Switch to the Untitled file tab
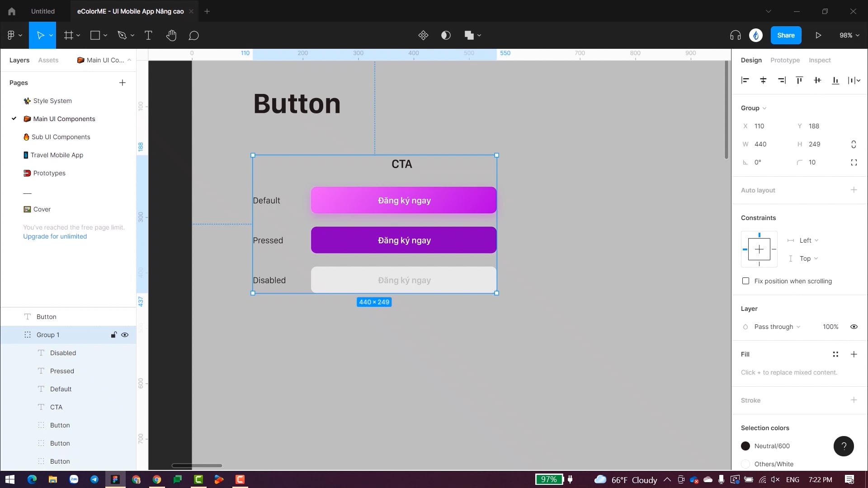This screenshot has height=488, width=868. (x=43, y=11)
